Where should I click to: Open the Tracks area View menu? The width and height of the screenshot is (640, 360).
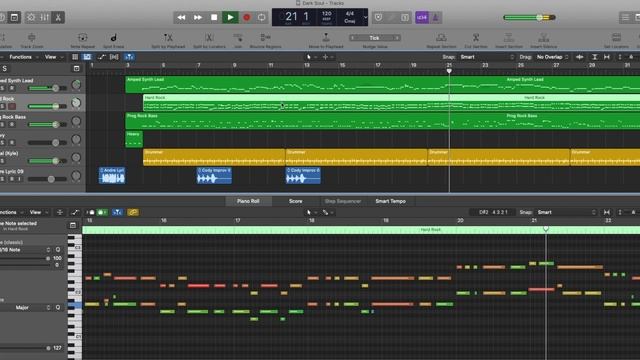(x=53, y=57)
